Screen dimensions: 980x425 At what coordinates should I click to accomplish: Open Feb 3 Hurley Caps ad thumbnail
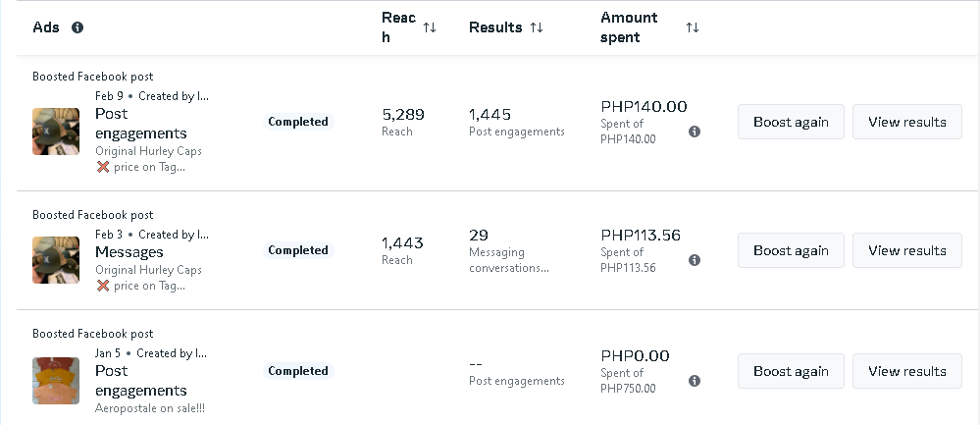point(56,260)
